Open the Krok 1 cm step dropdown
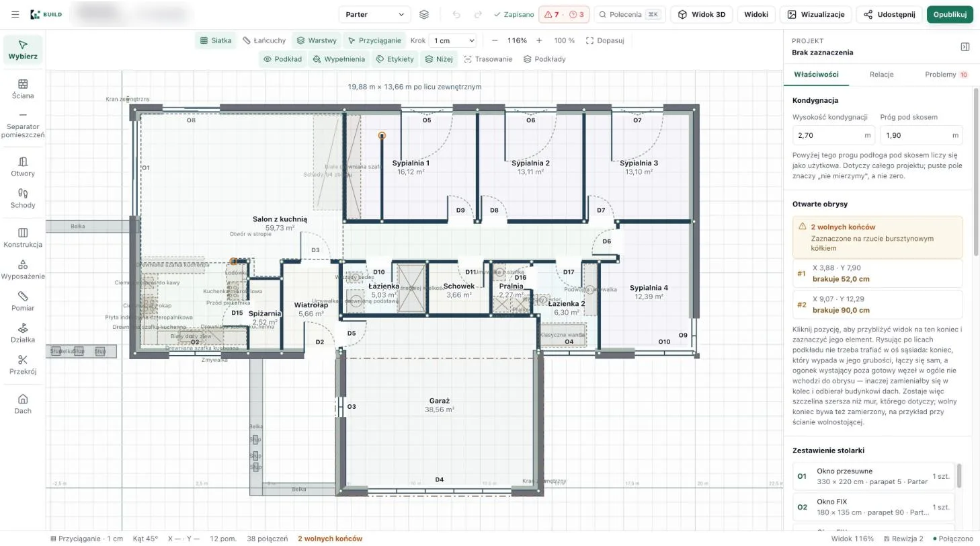 (x=452, y=40)
